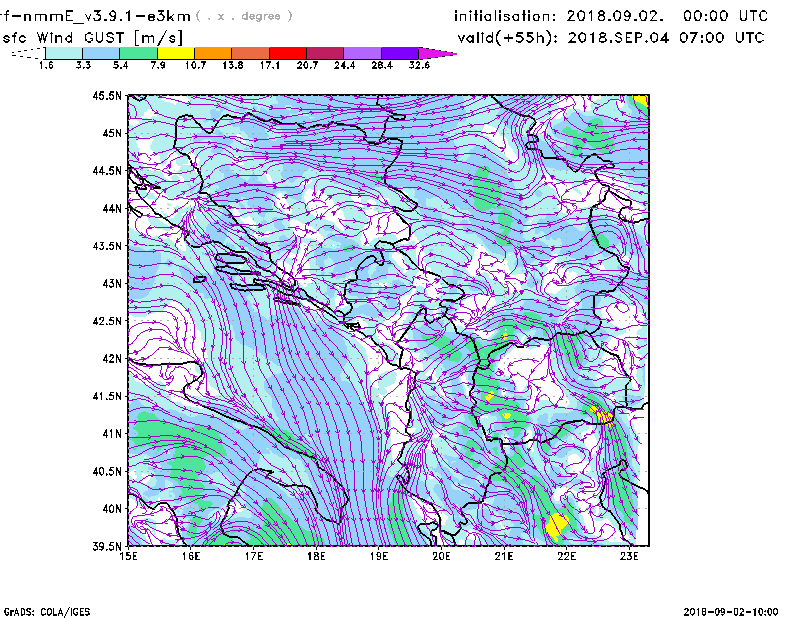Click the '40N' latitude label
The width and height of the screenshot is (800, 618).
[112, 509]
